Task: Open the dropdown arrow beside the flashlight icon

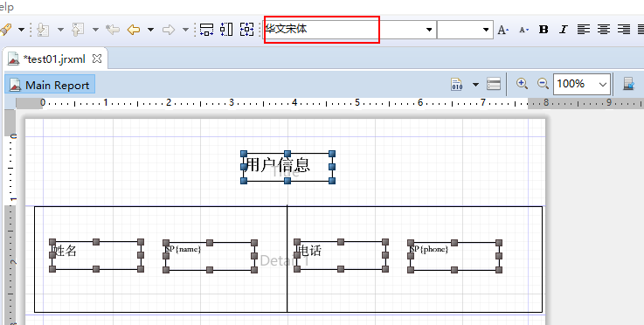Action: tap(21, 30)
